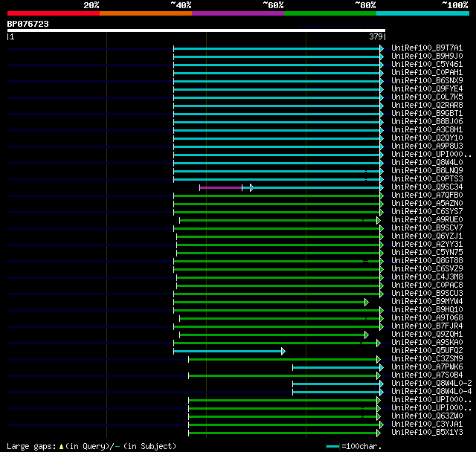The height and width of the screenshot is (452, 476).
Task: Click the red 20% legend segment
Action: click(x=54, y=13)
